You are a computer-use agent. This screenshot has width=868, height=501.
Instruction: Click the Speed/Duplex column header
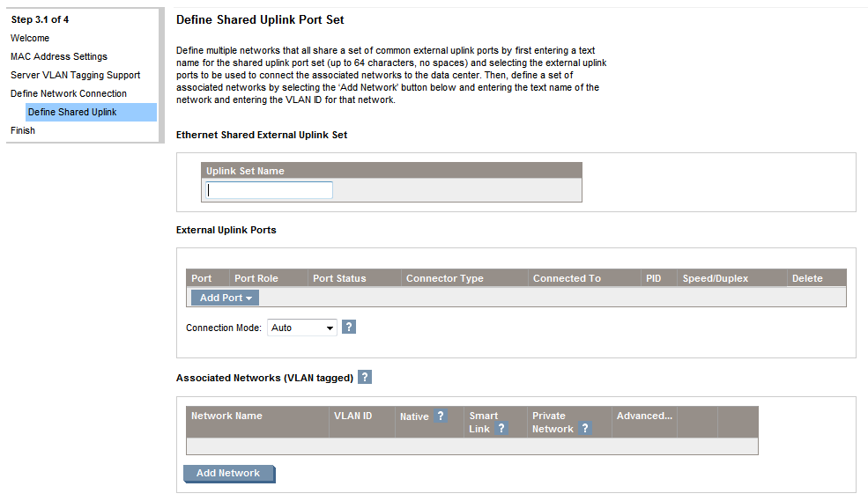click(715, 278)
